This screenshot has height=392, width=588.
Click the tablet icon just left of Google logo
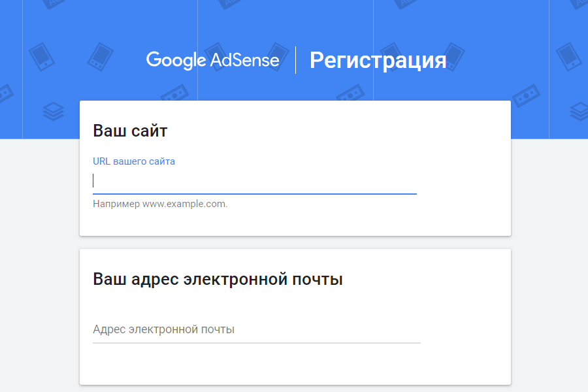(99, 56)
